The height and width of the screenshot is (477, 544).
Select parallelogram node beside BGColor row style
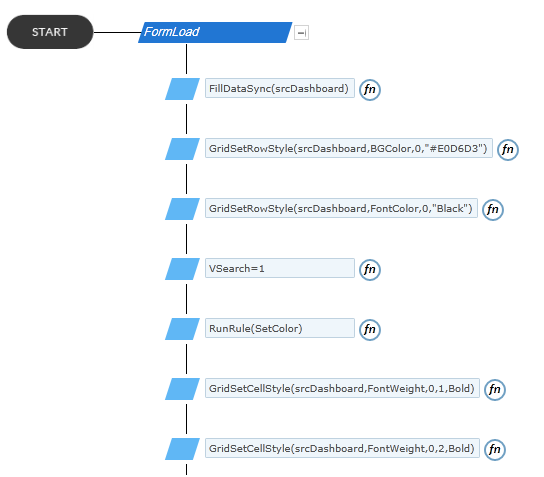tap(182, 149)
